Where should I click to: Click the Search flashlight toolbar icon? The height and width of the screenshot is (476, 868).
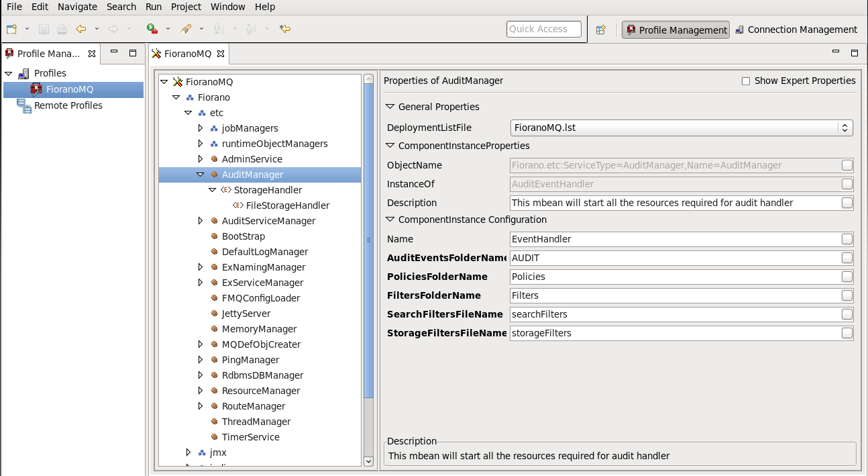tap(186, 29)
